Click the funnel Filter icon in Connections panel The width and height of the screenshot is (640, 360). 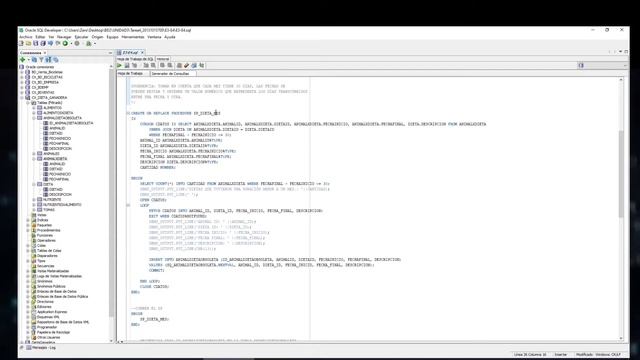click(41, 60)
